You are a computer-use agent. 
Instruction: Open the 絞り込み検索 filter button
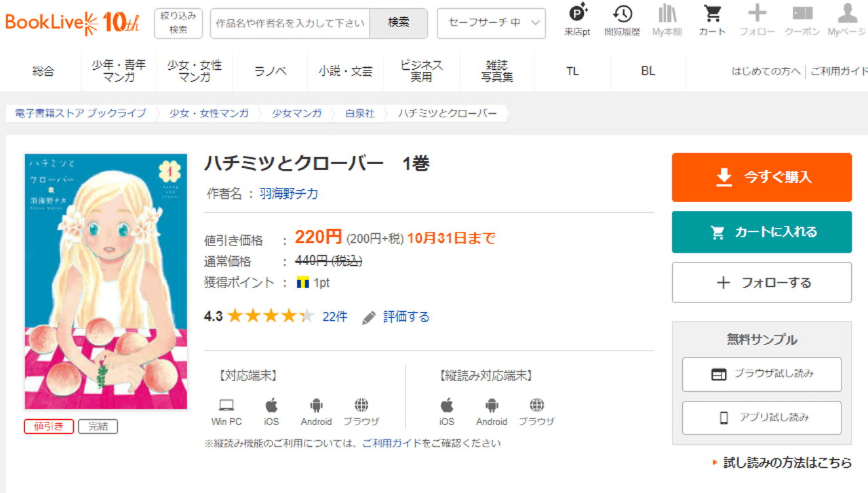pos(178,23)
